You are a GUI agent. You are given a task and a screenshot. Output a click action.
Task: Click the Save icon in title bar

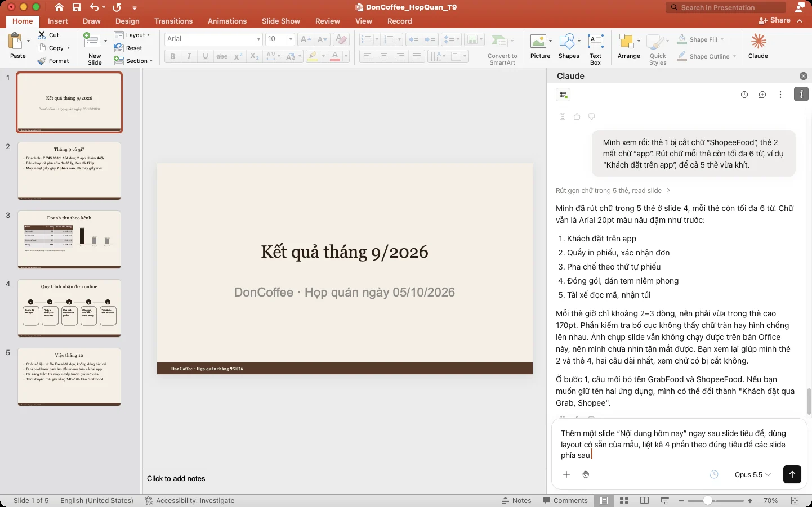tap(77, 7)
